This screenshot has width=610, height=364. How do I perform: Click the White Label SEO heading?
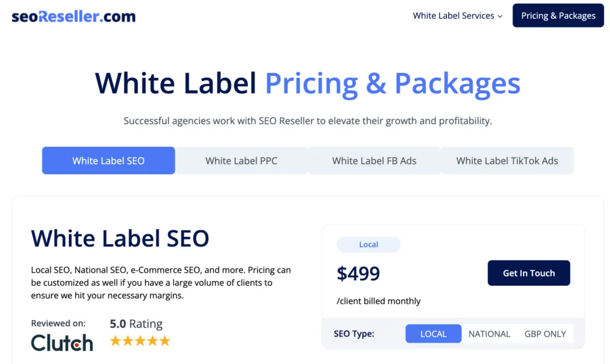click(x=120, y=238)
